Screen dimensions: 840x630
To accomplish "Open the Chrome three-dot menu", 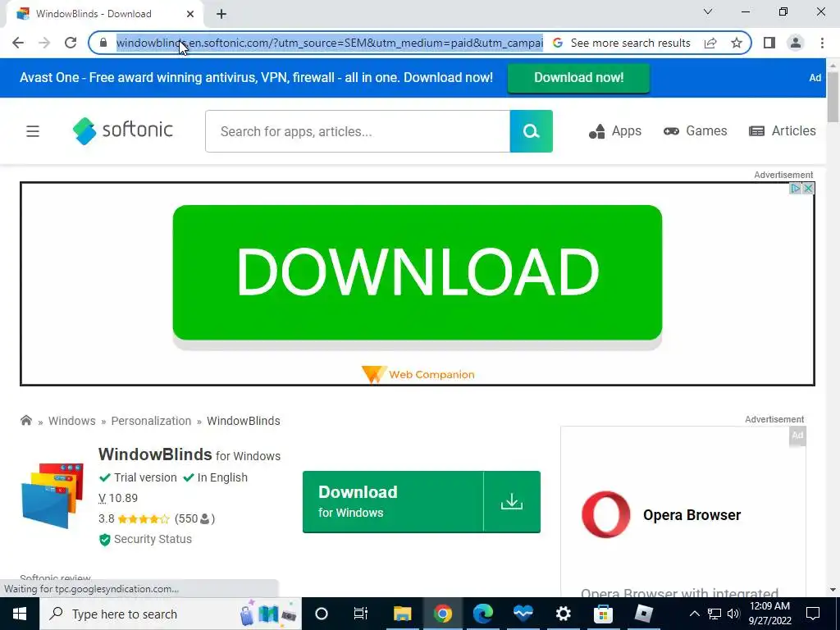I will coord(822,43).
